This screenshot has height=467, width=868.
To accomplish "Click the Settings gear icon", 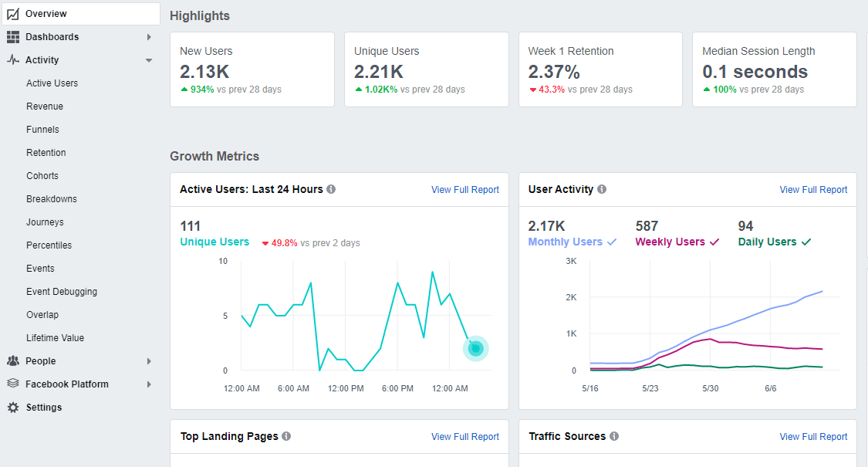I will (13, 408).
